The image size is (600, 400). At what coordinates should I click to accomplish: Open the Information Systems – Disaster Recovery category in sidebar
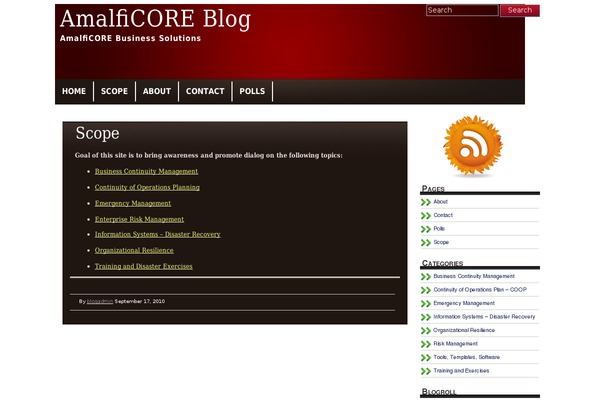(484, 317)
